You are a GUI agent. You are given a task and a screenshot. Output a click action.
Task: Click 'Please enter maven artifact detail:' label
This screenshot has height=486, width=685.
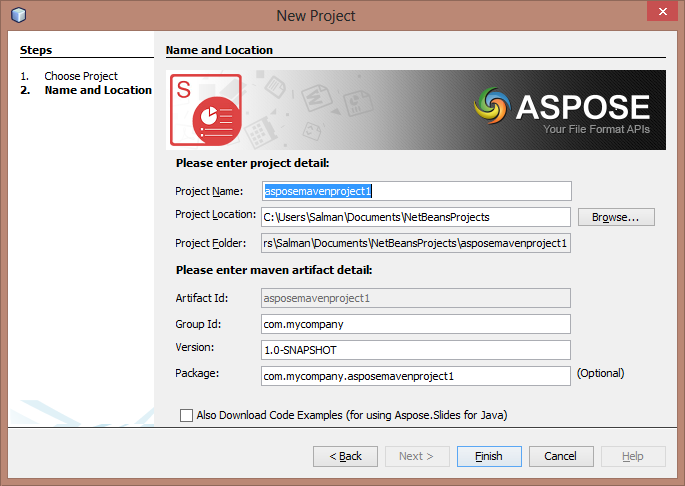coord(274,270)
